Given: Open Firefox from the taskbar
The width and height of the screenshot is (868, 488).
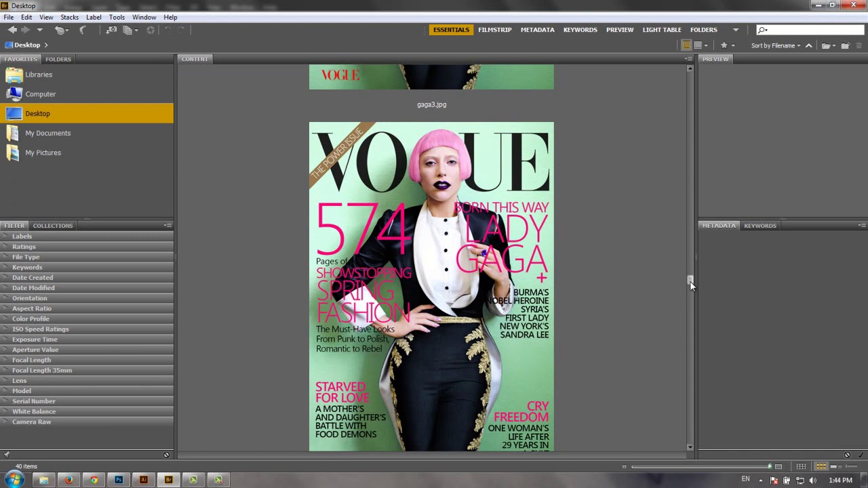Looking at the screenshot, I should point(68,480).
